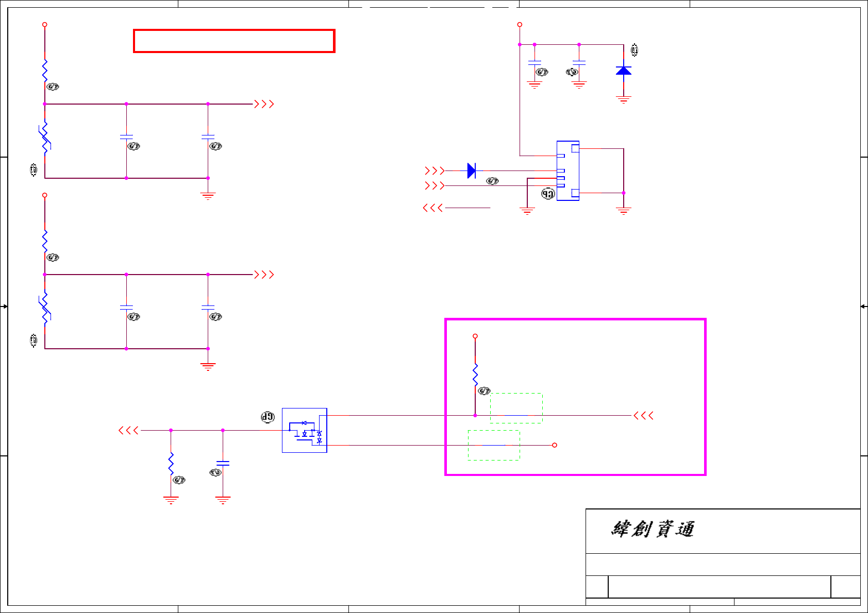Select the vertical diode at upper right
The image size is (868, 613).
point(624,70)
